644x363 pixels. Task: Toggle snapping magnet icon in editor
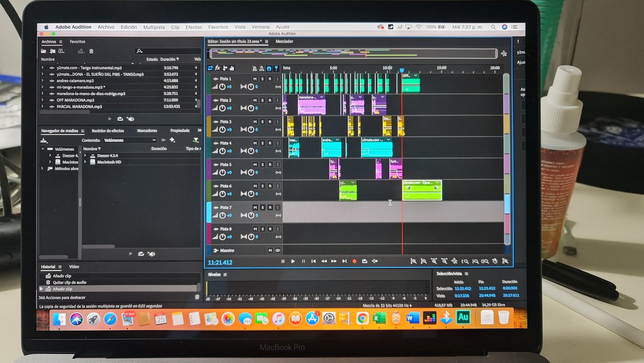click(x=269, y=68)
